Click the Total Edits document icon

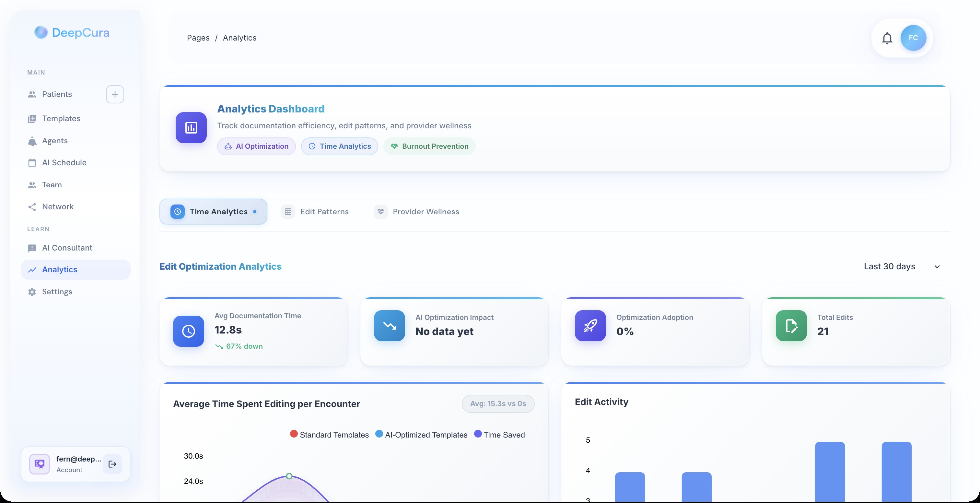(x=791, y=326)
